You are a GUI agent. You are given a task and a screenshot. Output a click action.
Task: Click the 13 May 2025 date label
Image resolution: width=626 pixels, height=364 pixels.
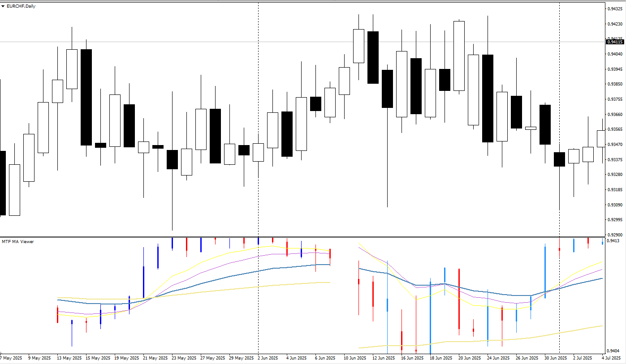point(69,358)
